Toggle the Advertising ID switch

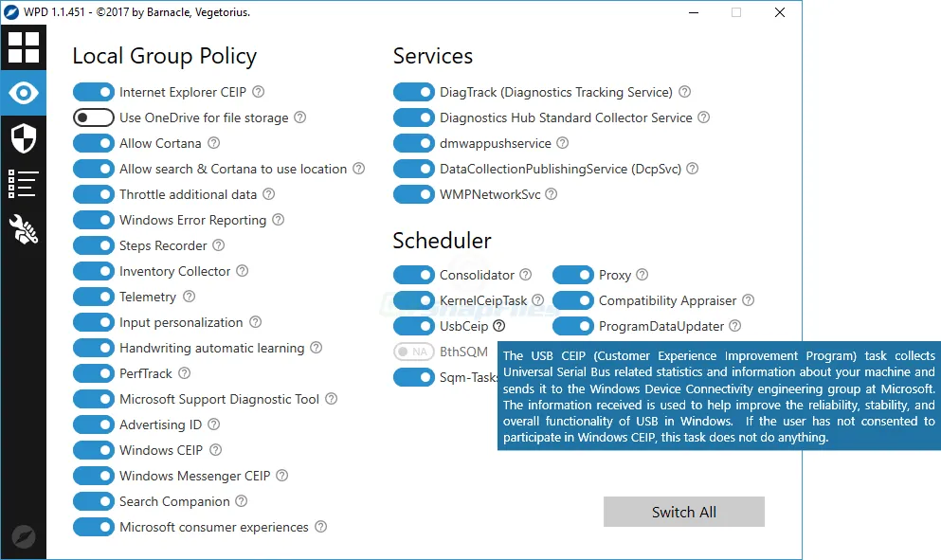point(94,425)
